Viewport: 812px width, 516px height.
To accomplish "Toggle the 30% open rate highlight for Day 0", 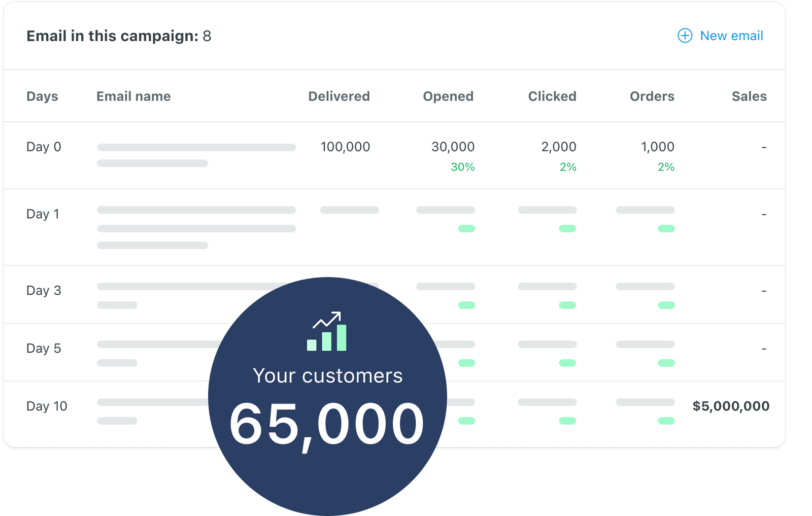I will (x=462, y=166).
